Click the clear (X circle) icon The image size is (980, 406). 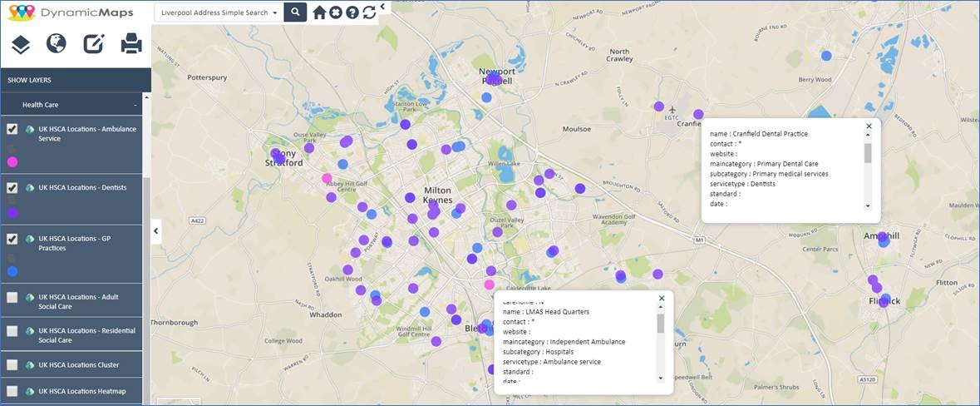[336, 12]
